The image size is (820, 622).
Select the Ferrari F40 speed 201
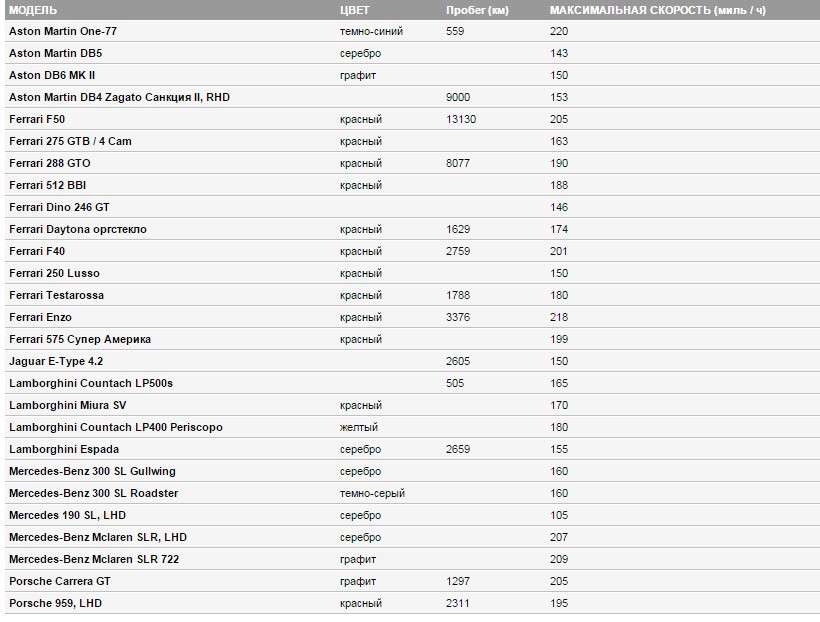tap(559, 251)
